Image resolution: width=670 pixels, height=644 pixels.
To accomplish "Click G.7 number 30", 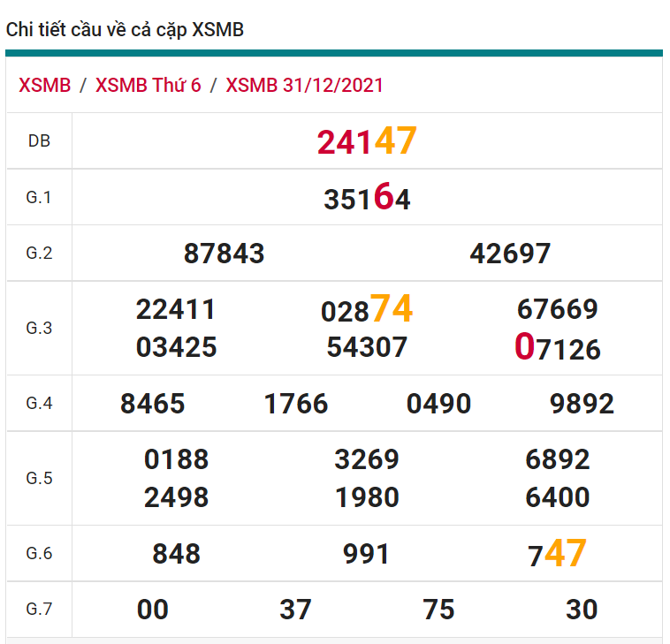I will (582, 610).
